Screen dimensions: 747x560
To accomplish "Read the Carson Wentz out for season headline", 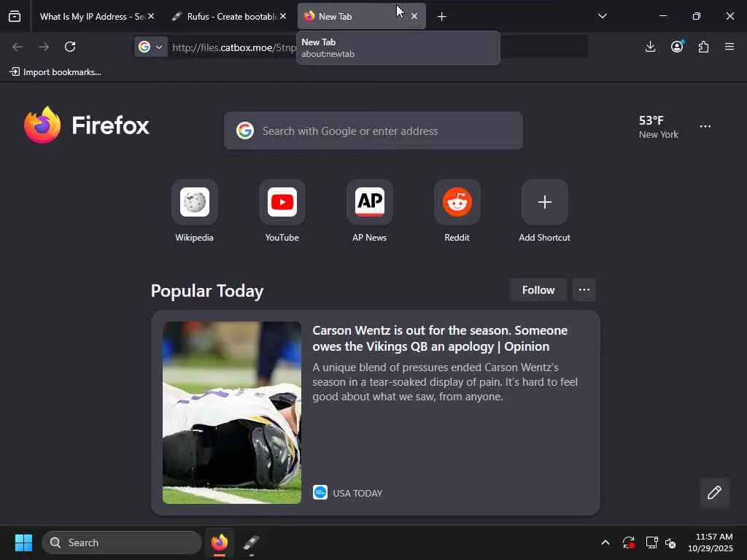I will pos(440,338).
